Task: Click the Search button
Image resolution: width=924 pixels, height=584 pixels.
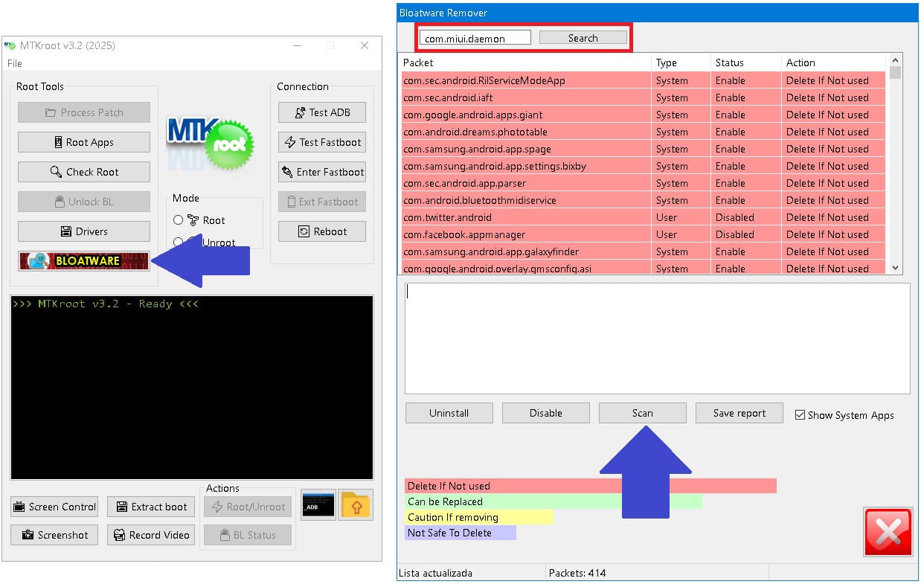Action: point(583,38)
